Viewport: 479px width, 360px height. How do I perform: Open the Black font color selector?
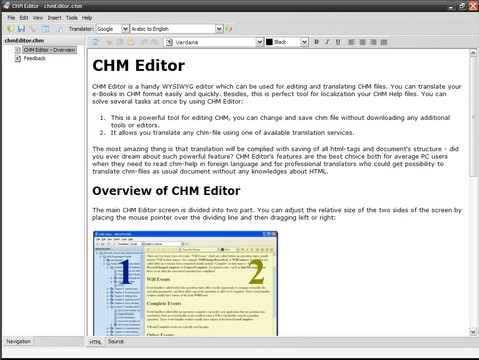(x=287, y=42)
